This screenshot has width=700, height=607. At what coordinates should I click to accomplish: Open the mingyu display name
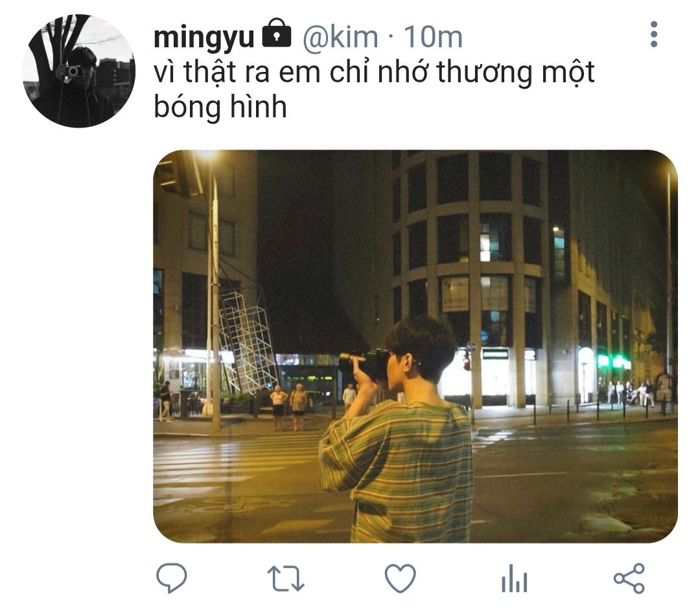204,37
